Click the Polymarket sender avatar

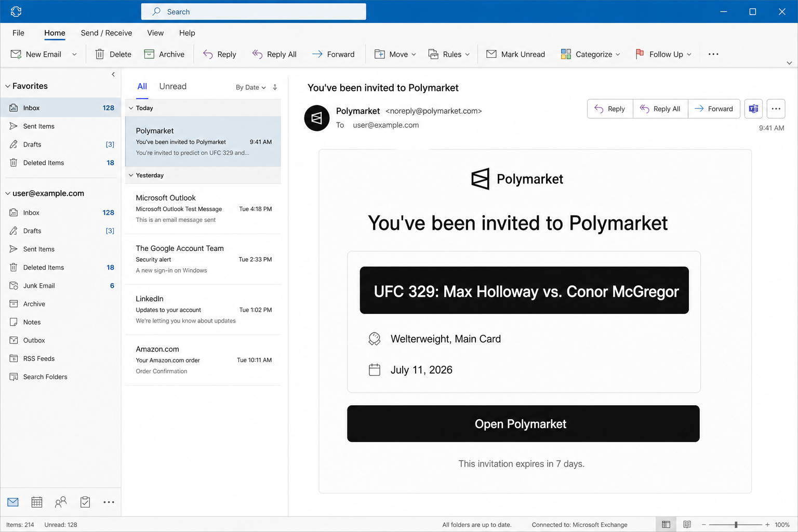click(x=316, y=118)
